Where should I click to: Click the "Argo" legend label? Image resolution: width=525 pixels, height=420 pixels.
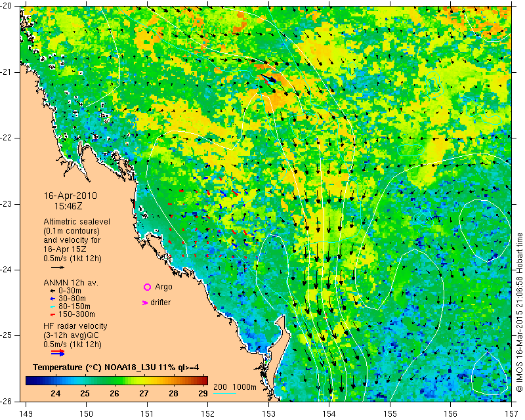pyautogui.click(x=163, y=287)
